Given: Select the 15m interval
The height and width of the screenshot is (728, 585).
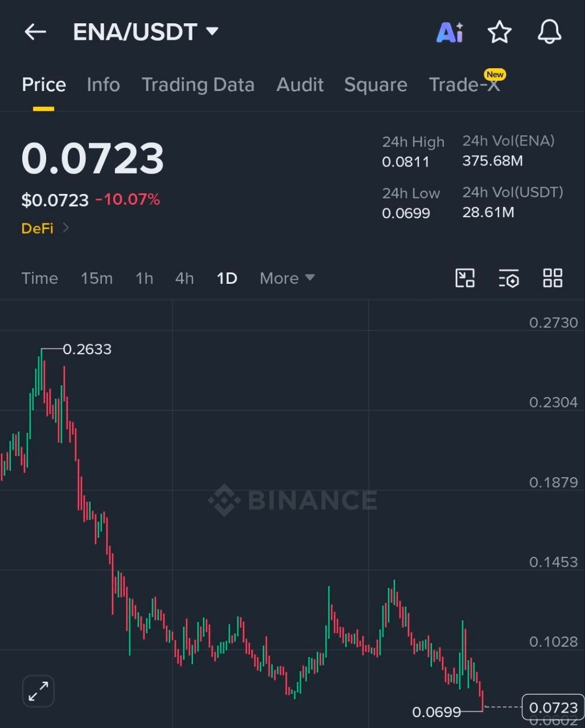Looking at the screenshot, I should coord(97,278).
